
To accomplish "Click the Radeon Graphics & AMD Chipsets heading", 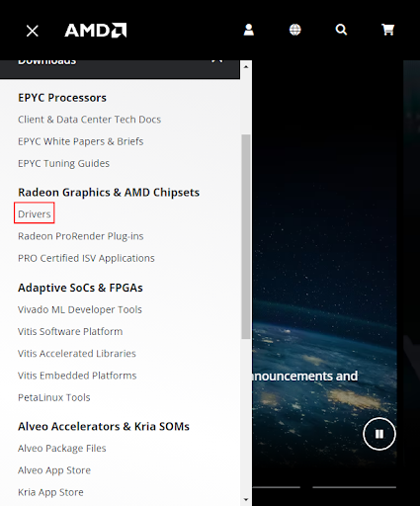I will tap(109, 193).
